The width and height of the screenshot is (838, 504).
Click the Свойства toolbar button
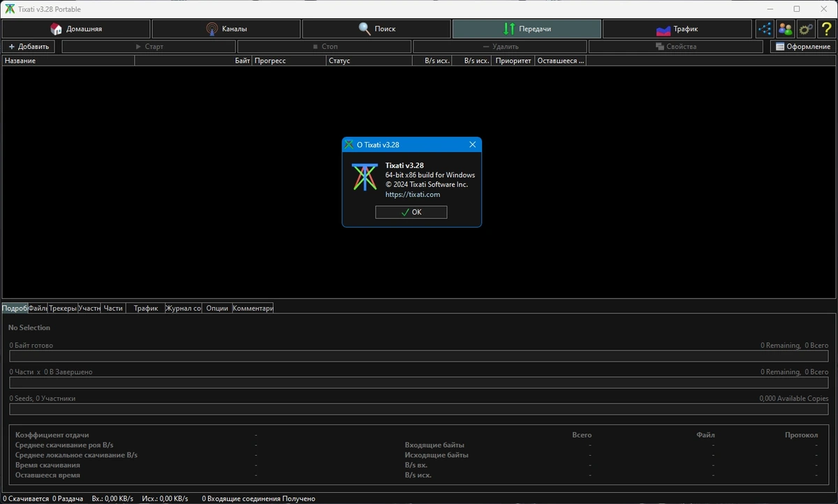coord(676,47)
